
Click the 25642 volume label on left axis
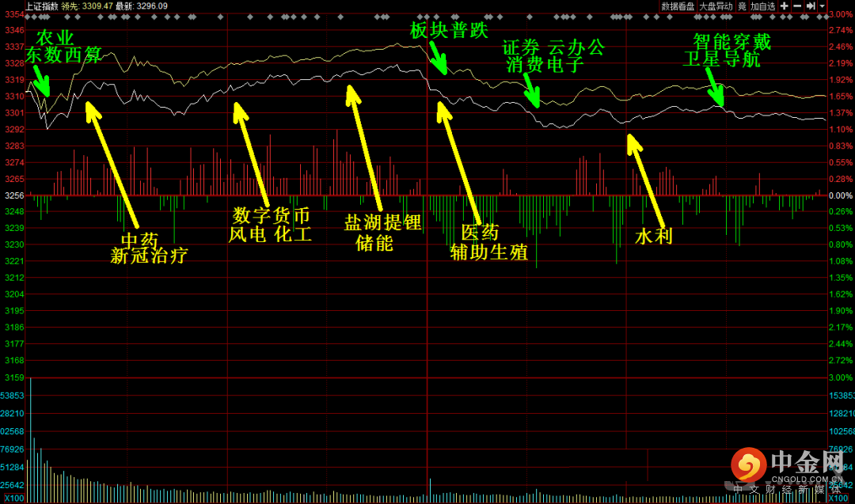12,485
